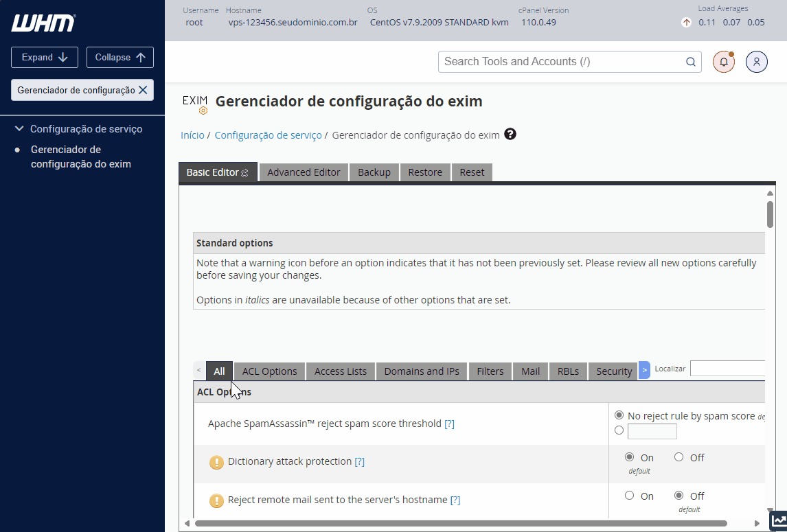The image size is (787, 532).
Task: Click the spam score threshold value field
Action: coord(652,431)
